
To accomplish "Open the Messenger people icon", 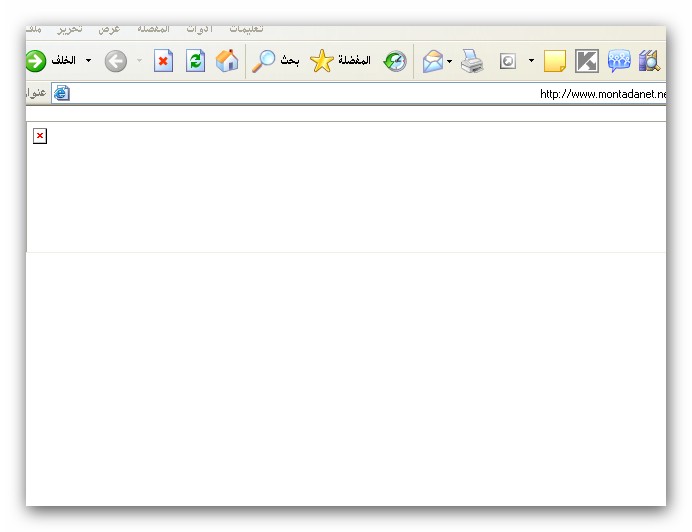I will pos(619,62).
